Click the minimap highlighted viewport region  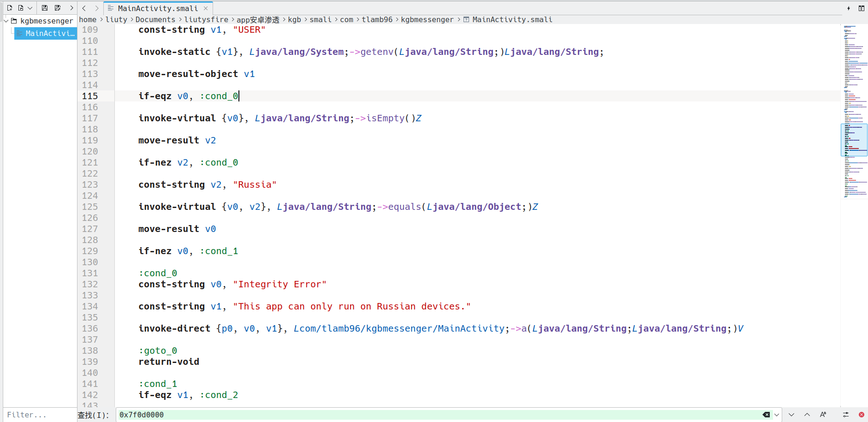[x=854, y=140]
